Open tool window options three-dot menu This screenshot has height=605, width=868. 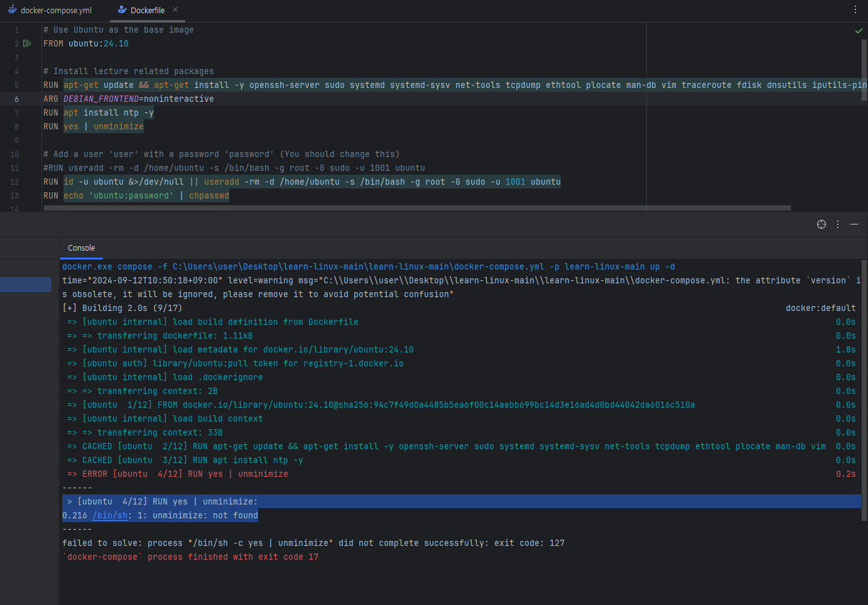(x=838, y=224)
